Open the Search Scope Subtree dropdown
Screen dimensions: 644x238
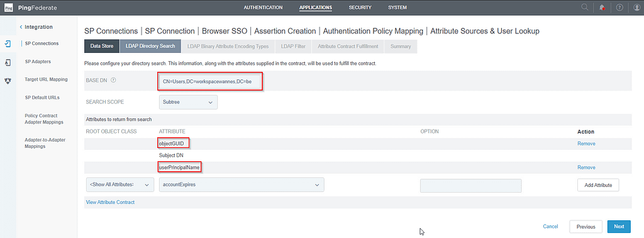[188, 102]
